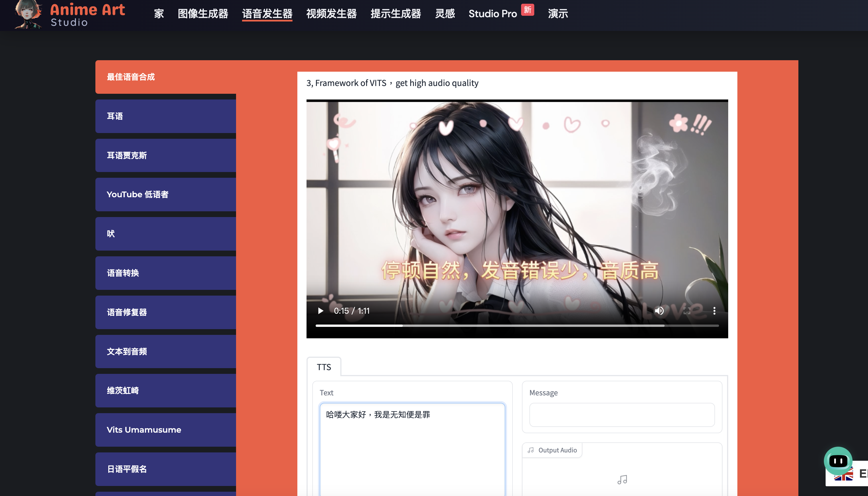The width and height of the screenshot is (868, 496).
Task: Seek within the video progress bar
Action: [510, 326]
